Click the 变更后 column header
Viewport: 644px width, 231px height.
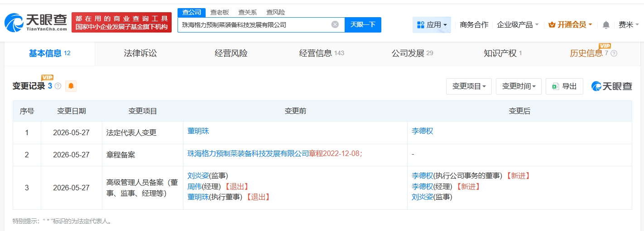coord(519,111)
